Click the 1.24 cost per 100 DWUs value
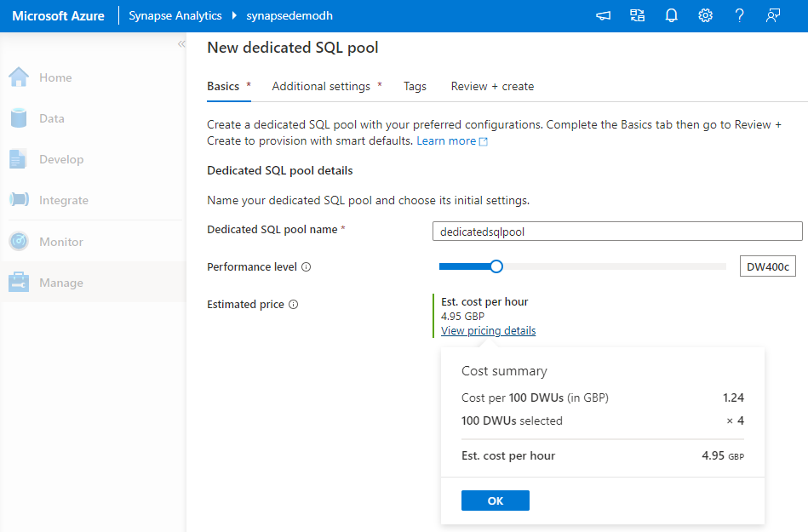Screen dimensions: 808x532 click(x=733, y=398)
